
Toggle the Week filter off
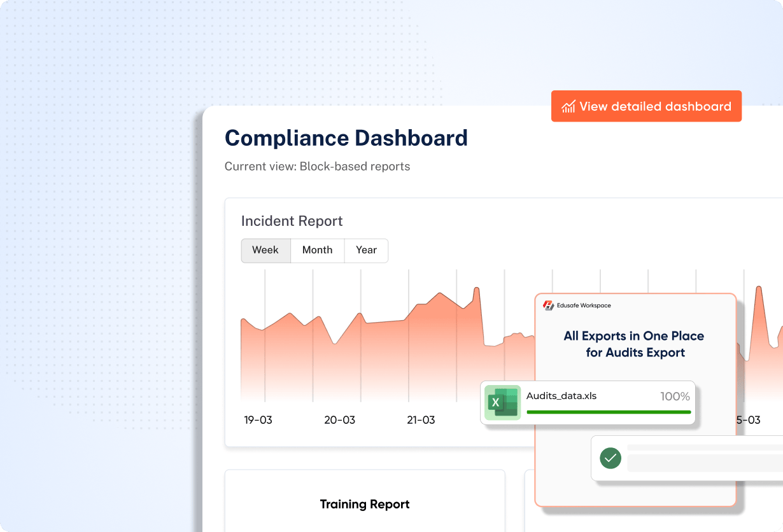[265, 250]
